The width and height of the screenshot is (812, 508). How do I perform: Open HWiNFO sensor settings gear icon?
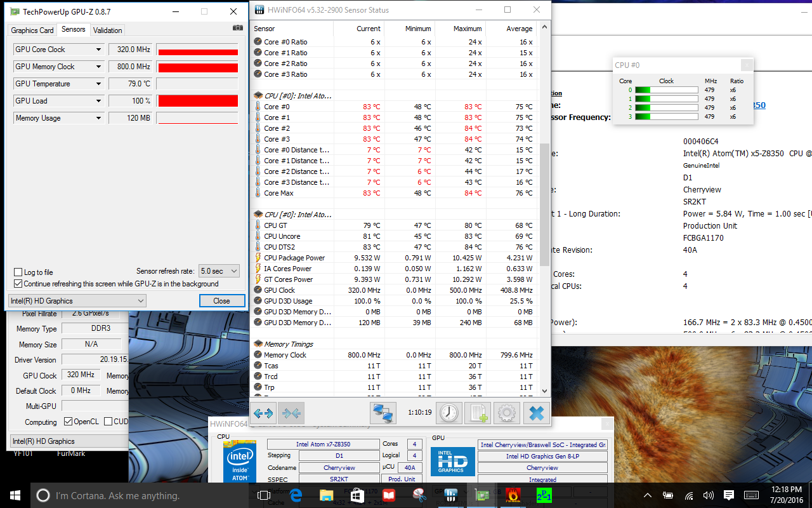point(506,413)
